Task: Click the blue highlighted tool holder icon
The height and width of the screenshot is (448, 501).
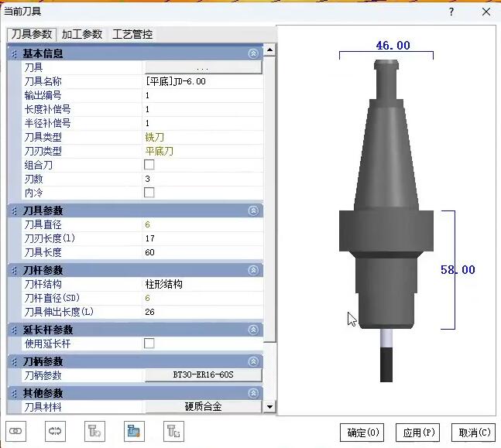Action: pyautogui.click(x=134, y=431)
